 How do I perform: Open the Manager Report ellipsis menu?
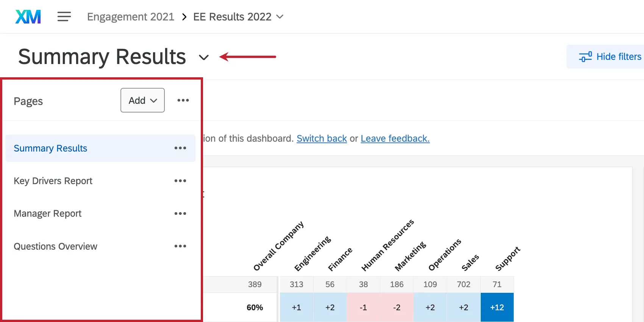pyautogui.click(x=180, y=213)
